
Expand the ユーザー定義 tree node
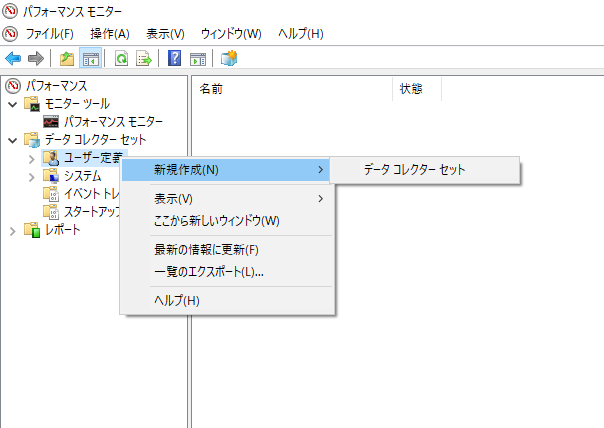point(32,159)
